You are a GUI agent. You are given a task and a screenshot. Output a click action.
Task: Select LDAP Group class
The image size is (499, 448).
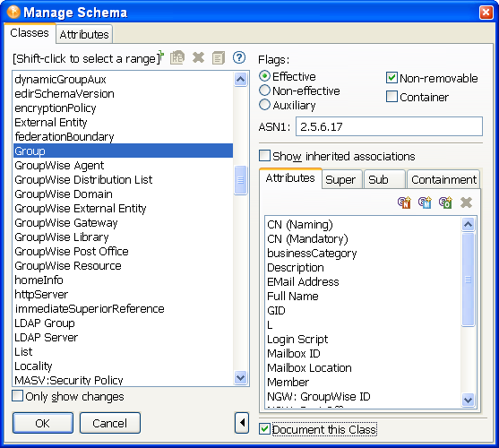point(123,323)
